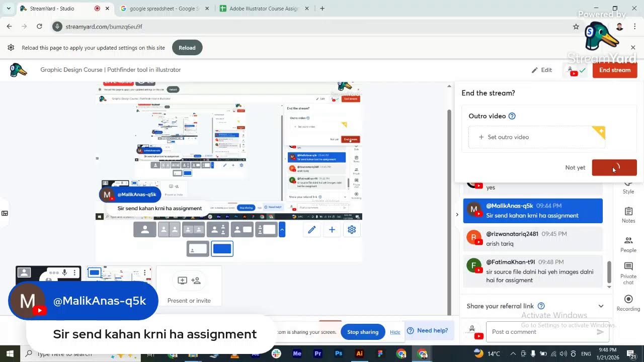Open Media Encoder from taskbar

[x=297, y=353]
